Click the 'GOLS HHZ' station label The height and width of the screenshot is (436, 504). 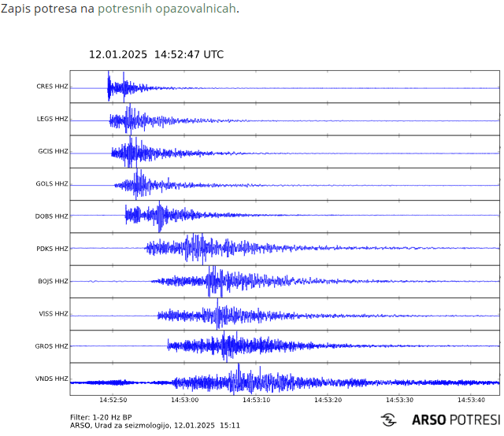(x=52, y=184)
